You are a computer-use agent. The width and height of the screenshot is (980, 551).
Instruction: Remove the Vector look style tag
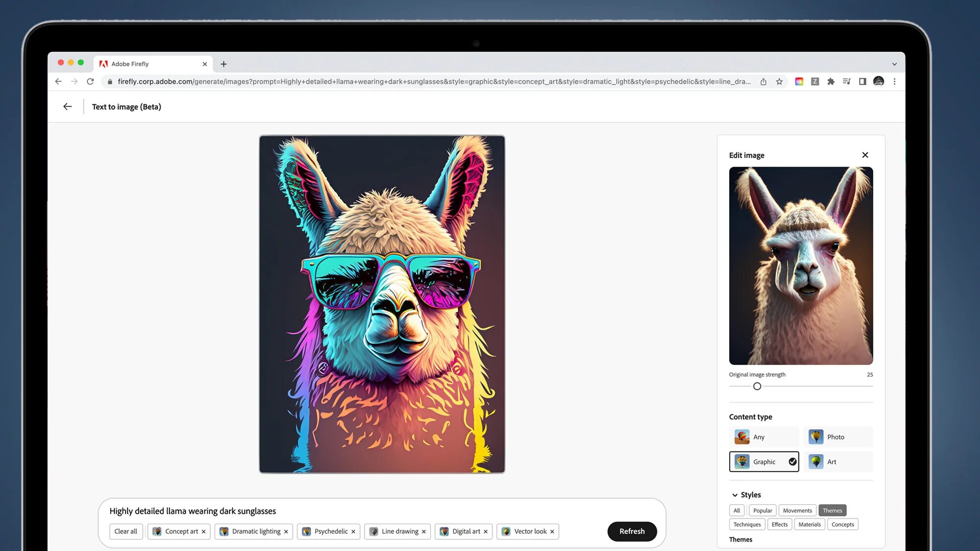pyautogui.click(x=552, y=532)
